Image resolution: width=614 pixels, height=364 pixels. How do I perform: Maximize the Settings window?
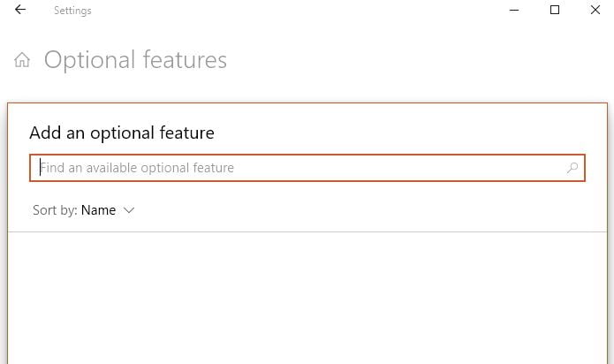(555, 11)
